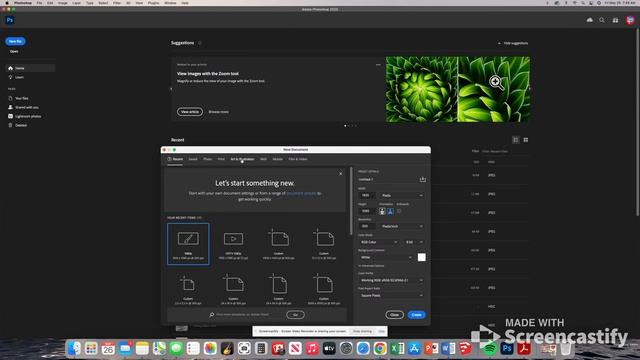Click the white background color swatch
Viewport: 640px width, 360px height.
(422, 257)
